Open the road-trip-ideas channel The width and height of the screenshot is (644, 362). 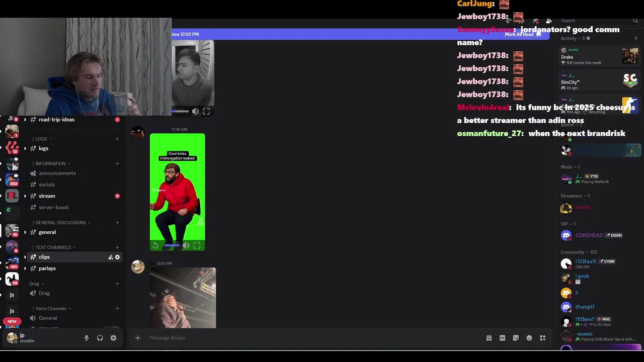point(74,120)
